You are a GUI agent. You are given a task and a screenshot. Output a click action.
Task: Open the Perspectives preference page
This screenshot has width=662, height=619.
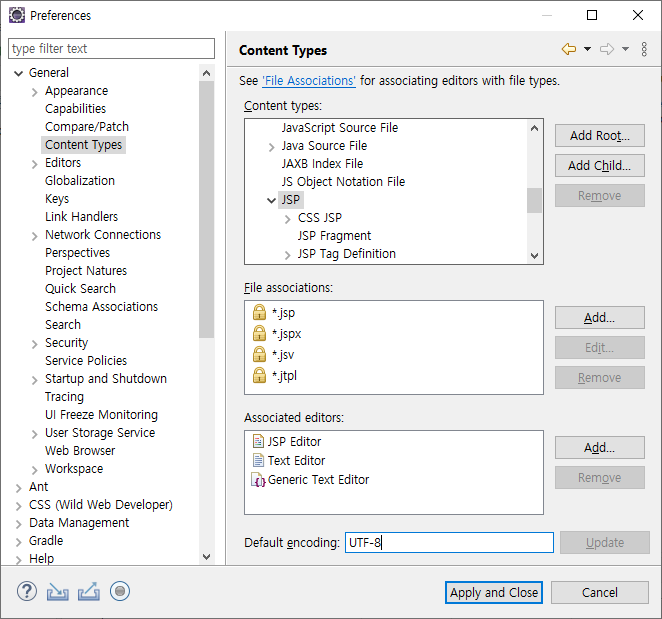(x=77, y=252)
